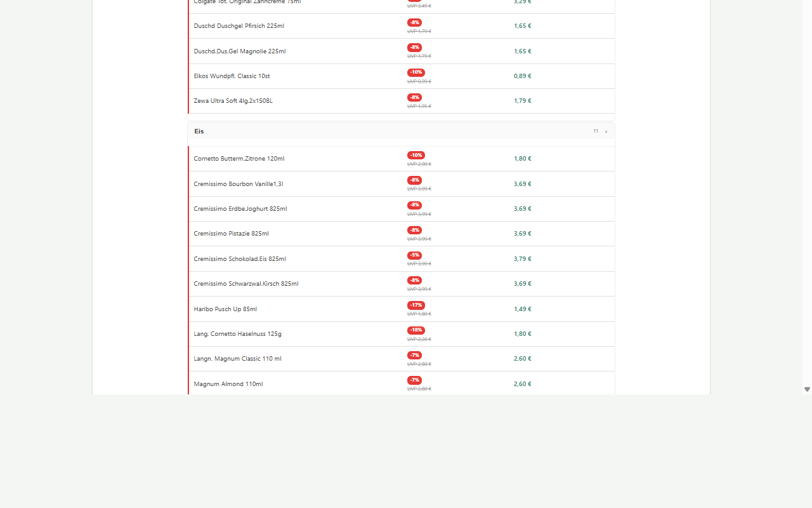Click struck-through 'UVP 0,99 €' under Elkos badge

419,82
